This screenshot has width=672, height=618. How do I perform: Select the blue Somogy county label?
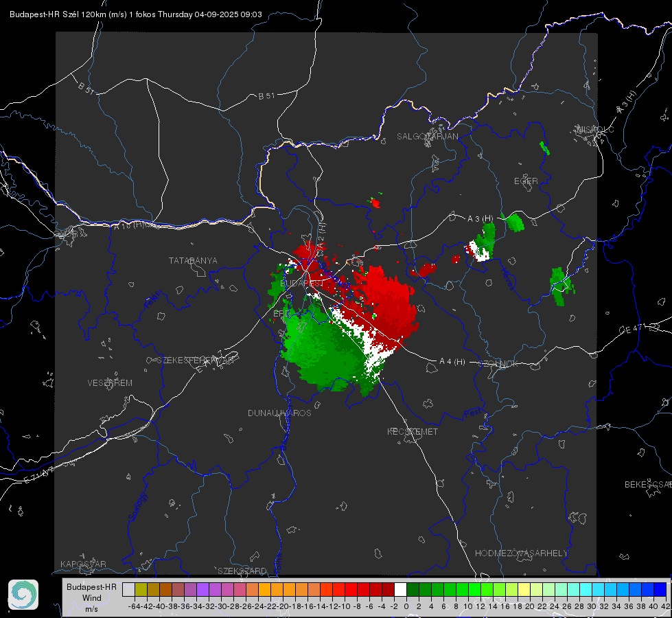click(x=137, y=507)
